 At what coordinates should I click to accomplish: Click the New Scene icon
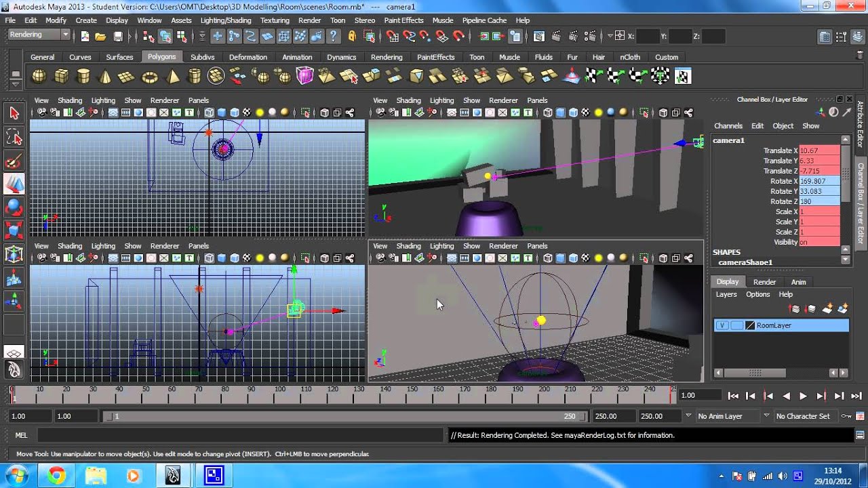point(84,36)
